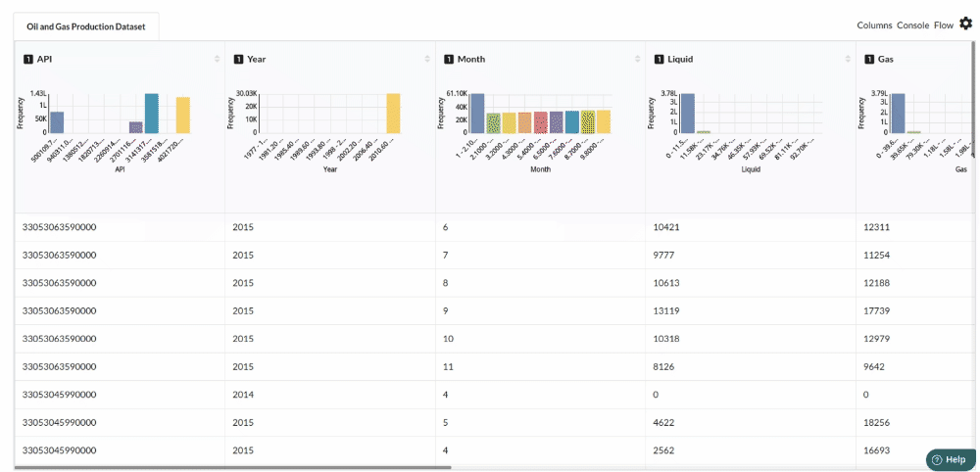Click the API column type icon
980x472 pixels.
pyautogui.click(x=27, y=60)
